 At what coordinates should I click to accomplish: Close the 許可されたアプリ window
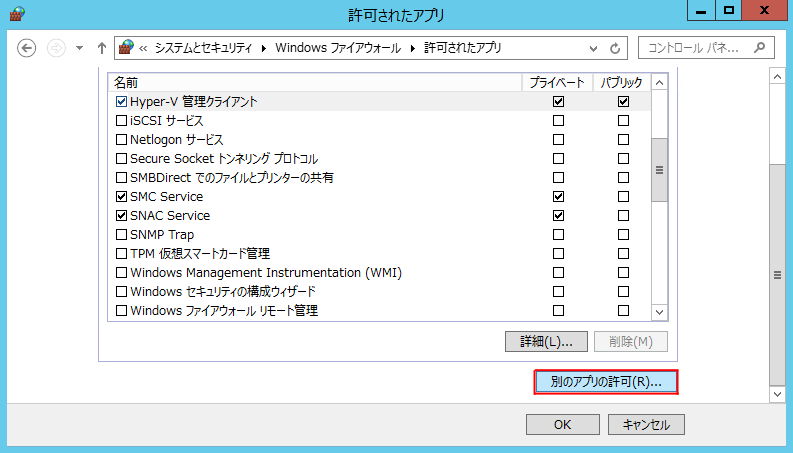point(764,10)
